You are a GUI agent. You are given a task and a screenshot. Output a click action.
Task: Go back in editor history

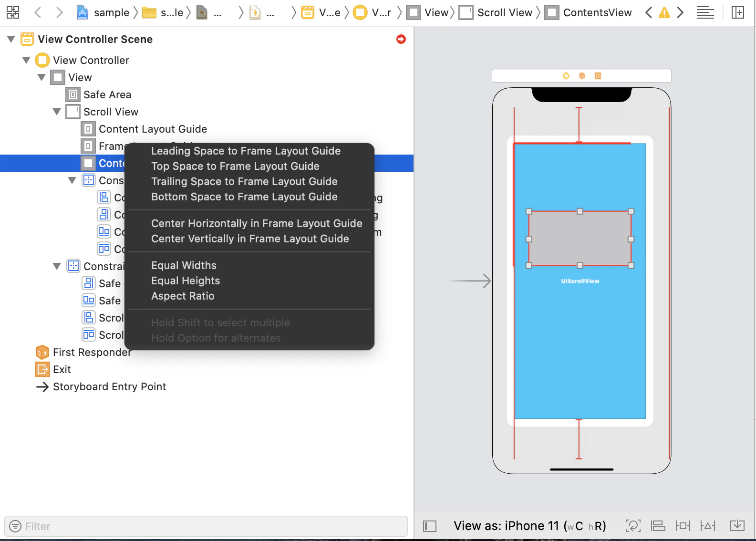point(38,12)
